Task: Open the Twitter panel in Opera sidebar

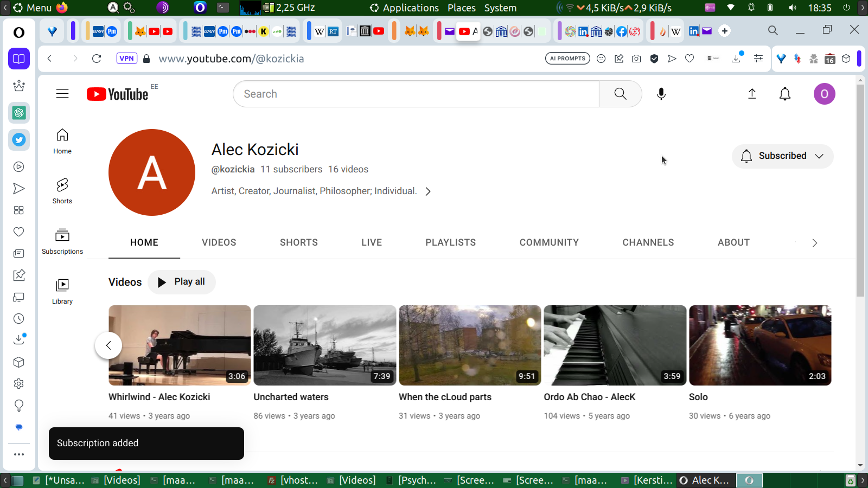Action: tap(19, 140)
